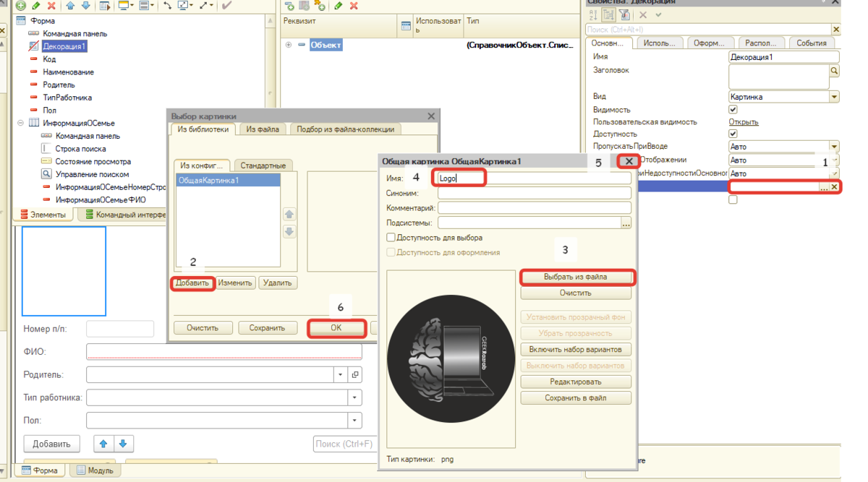Image resolution: width=868 pixels, height=482 pixels.
Task: Click Открыть link for user visibility
Action: click(744, 122)
